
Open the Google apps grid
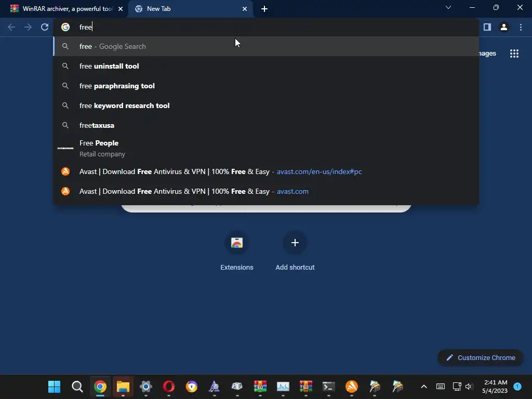pyautogui.click(x=514, y=54)
